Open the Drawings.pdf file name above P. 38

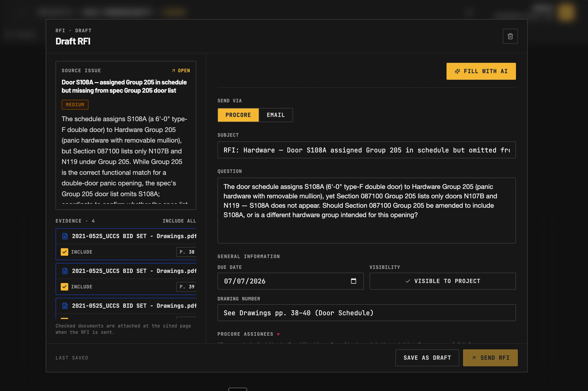point(134,236)
